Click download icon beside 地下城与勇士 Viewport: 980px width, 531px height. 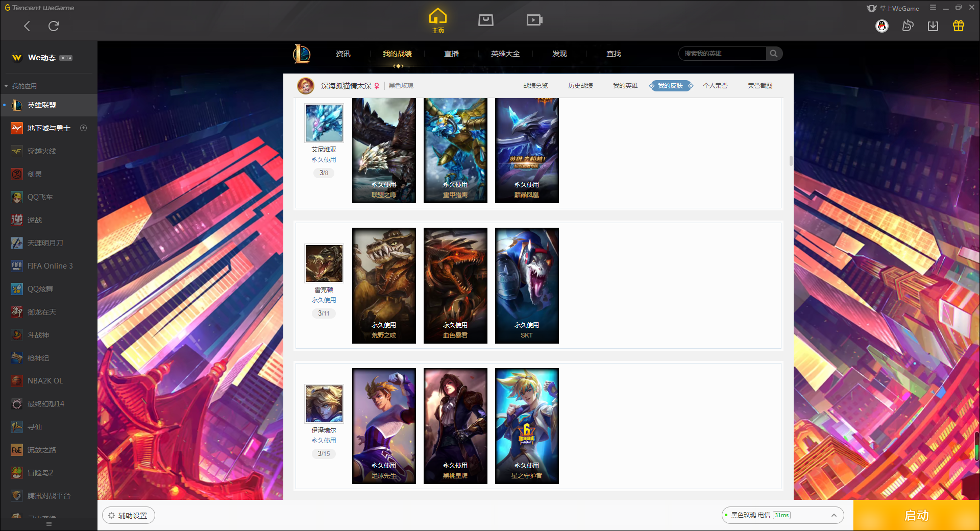coord(84,128)
